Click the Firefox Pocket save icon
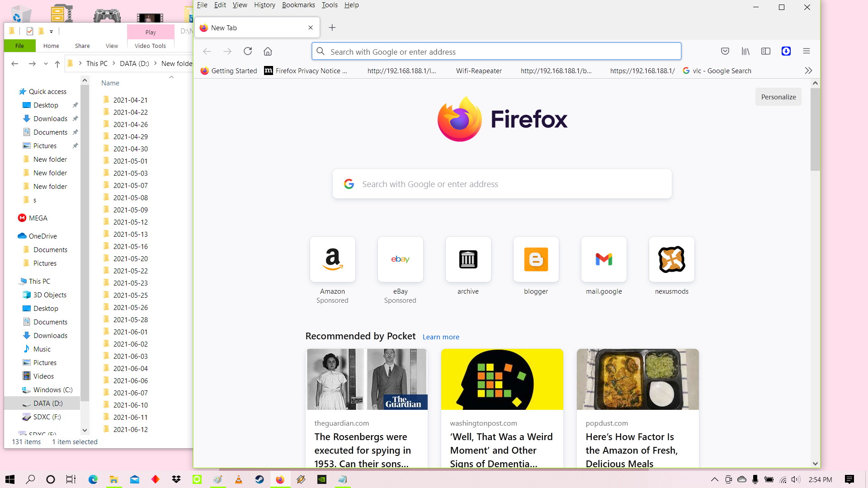This screenshot has width=868, height=488. [725, 51]
